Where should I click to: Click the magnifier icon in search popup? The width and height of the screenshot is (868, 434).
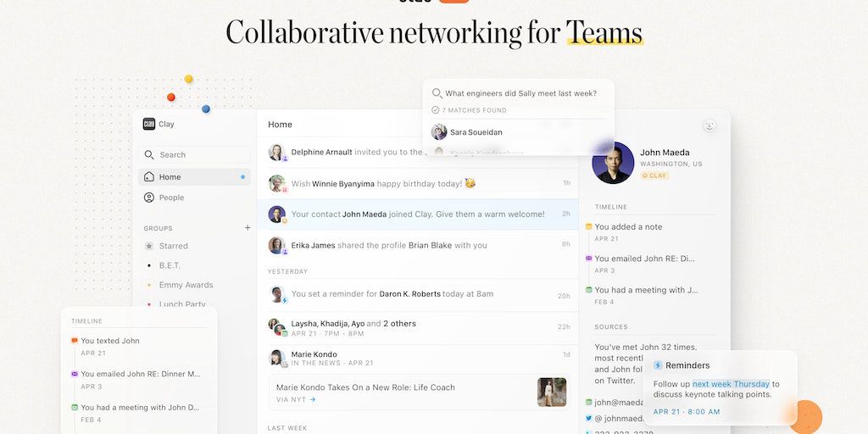(x=437, y=93)
